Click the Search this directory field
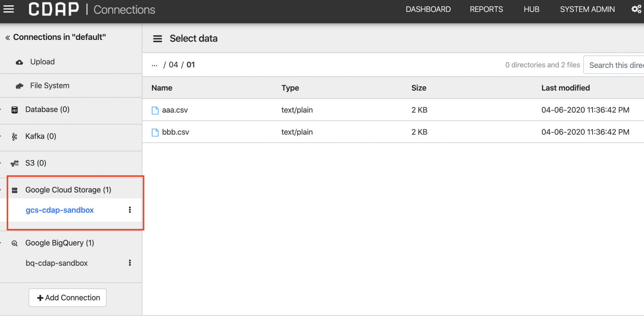The image size is (644, 317). click(x=615, y=65)
